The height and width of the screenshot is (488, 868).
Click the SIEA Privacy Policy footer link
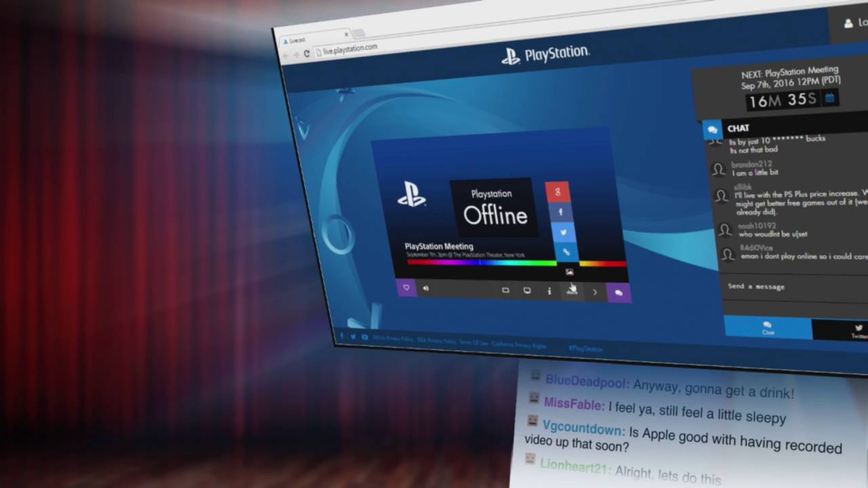pyautogui.click(x=437, y=340)
